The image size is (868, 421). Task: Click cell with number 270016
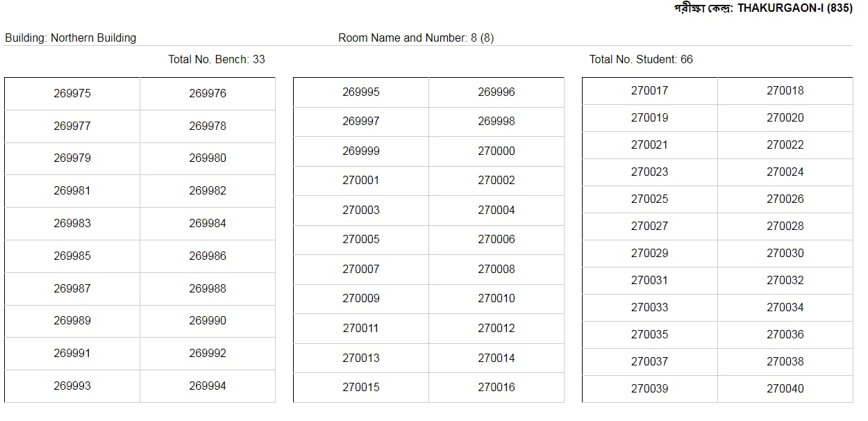click(x=496, y=388)
